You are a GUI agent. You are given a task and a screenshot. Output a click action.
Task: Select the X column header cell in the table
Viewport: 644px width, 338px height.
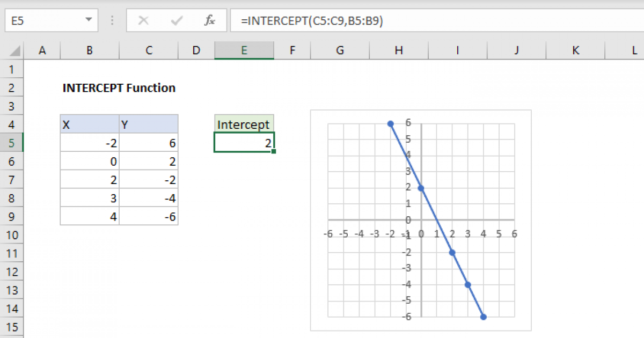click(89, 124)
